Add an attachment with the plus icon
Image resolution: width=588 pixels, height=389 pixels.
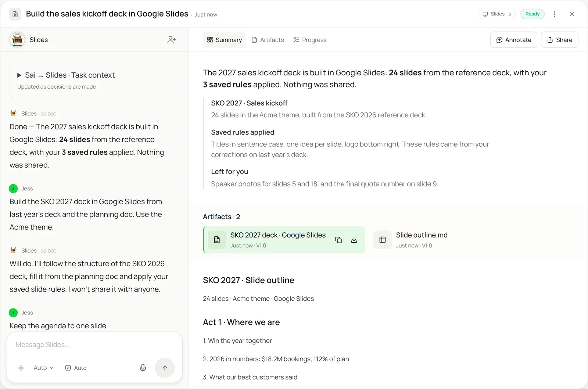tap(21, 368)
